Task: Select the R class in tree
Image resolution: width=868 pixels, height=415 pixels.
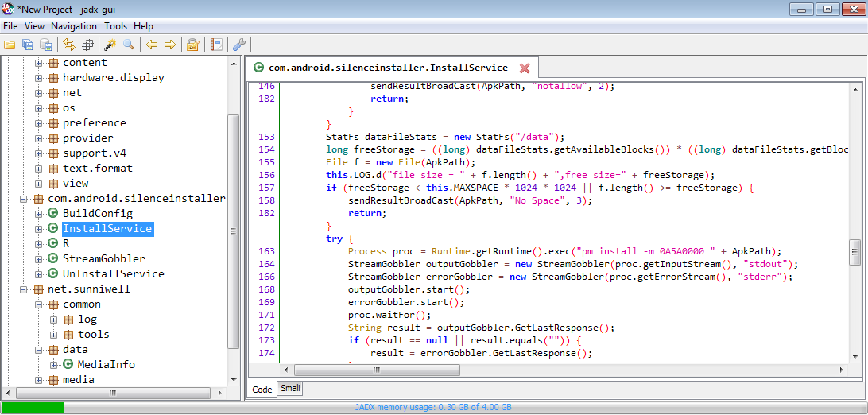Action: click(x=66, y=243)
